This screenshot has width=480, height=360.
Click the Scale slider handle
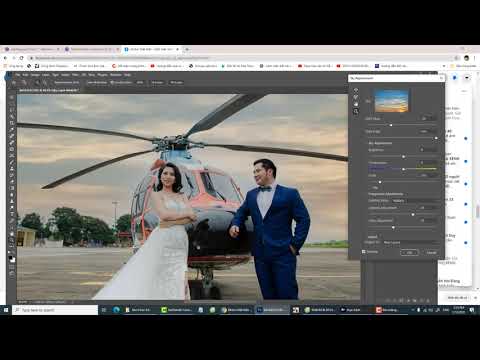tap(380, 182)
